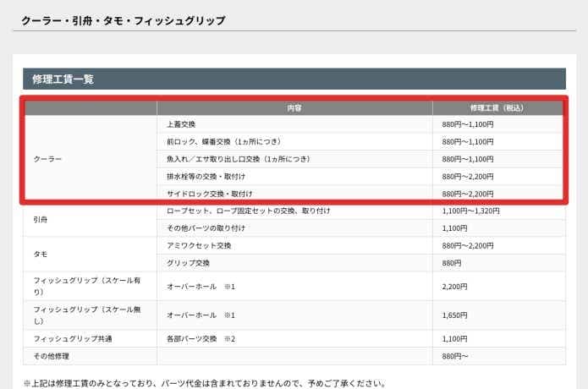
Task: Click the タモ category cell
Action: point(39,254)
